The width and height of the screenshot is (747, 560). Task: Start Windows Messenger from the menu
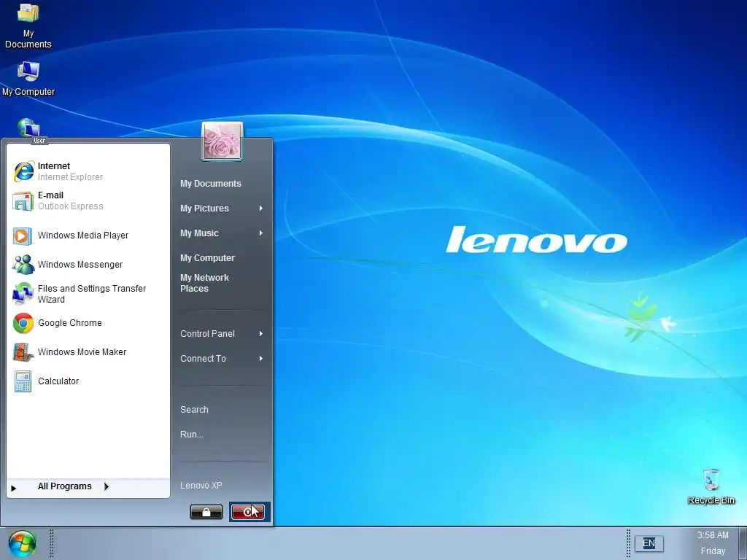click(88, 264)
